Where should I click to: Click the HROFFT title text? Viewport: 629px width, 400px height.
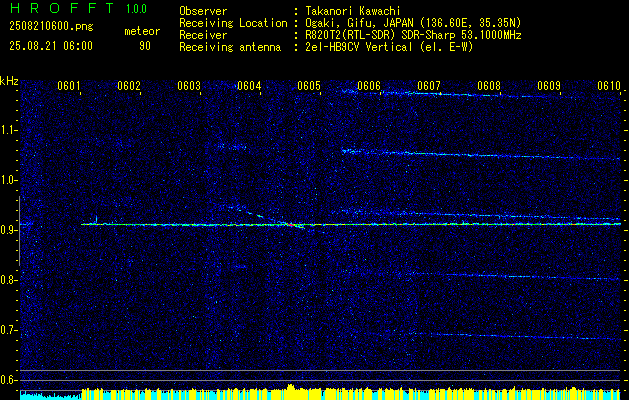(x=62, y=8)
